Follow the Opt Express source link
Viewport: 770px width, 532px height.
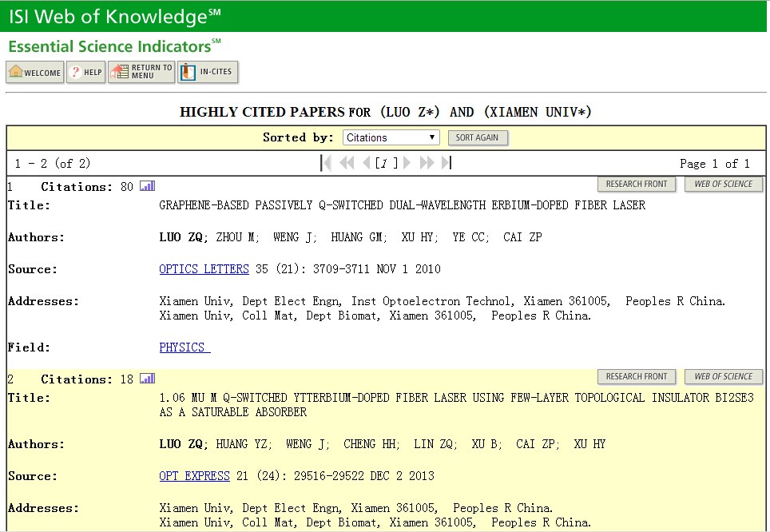pyautogui.click(x=194, y=476)
